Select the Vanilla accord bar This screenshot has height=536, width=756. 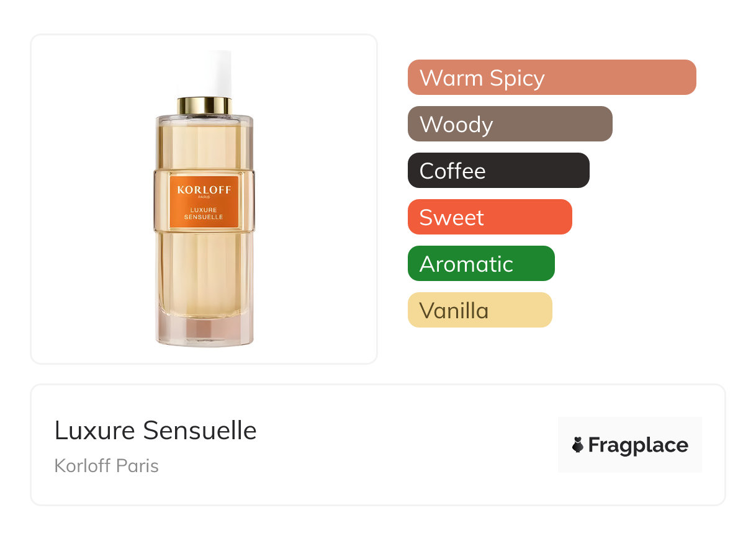[480, 310]
